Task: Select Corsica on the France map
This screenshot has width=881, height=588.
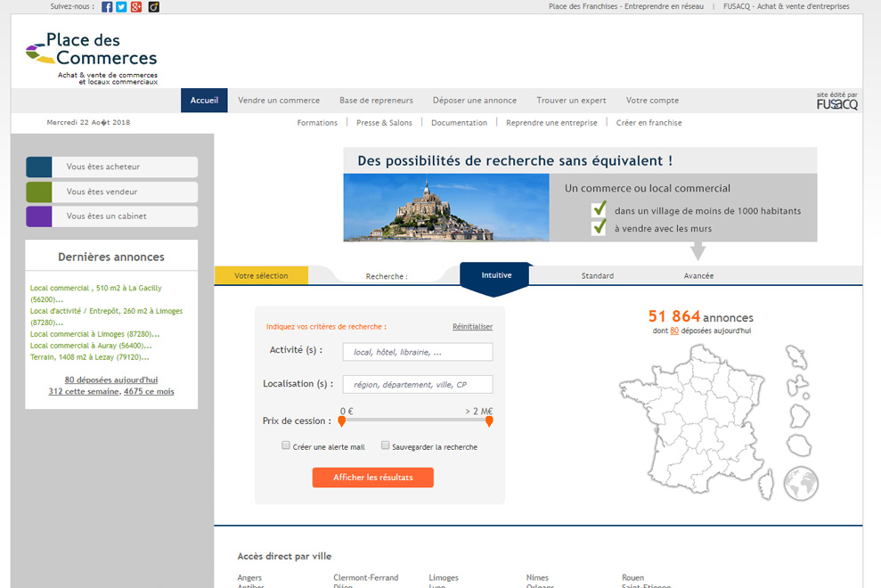Action: (766, 484)
